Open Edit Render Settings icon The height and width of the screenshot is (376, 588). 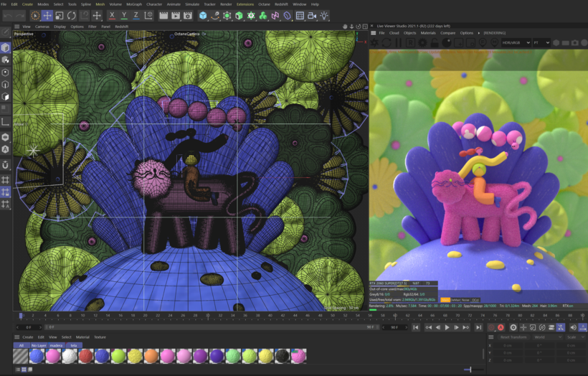click(x=187, y=16)
